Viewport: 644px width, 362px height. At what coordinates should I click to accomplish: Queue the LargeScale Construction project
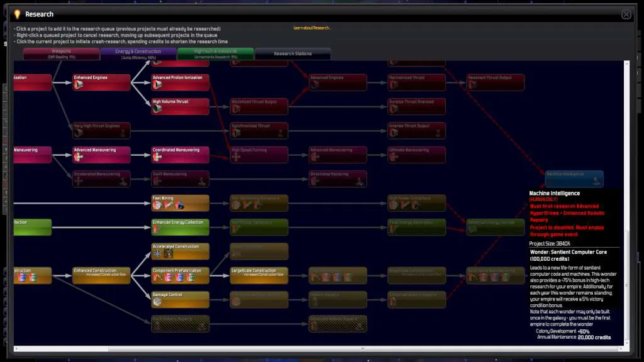[x=259, y=275]
